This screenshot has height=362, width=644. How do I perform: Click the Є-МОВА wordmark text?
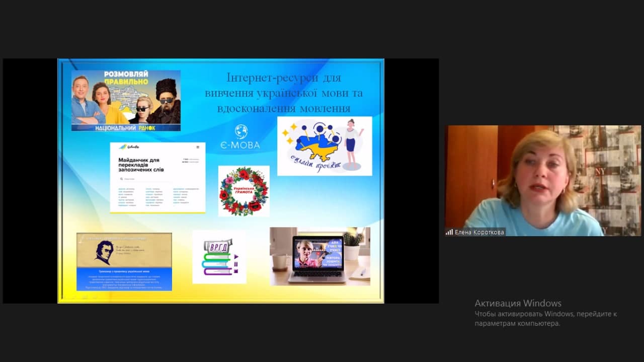[x=240, y=145]
